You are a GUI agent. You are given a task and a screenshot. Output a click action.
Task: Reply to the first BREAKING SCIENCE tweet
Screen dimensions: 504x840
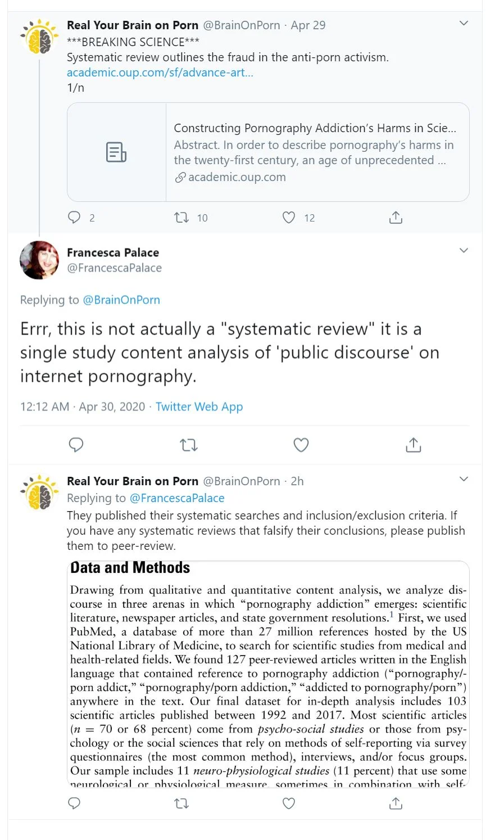tap(74, 218)
